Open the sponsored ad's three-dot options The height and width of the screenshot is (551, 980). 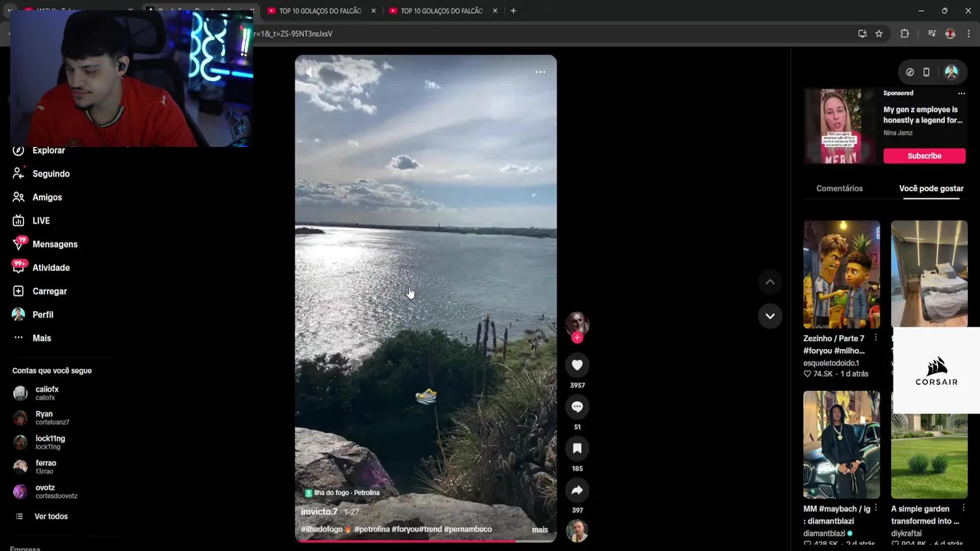click(962, 93)
